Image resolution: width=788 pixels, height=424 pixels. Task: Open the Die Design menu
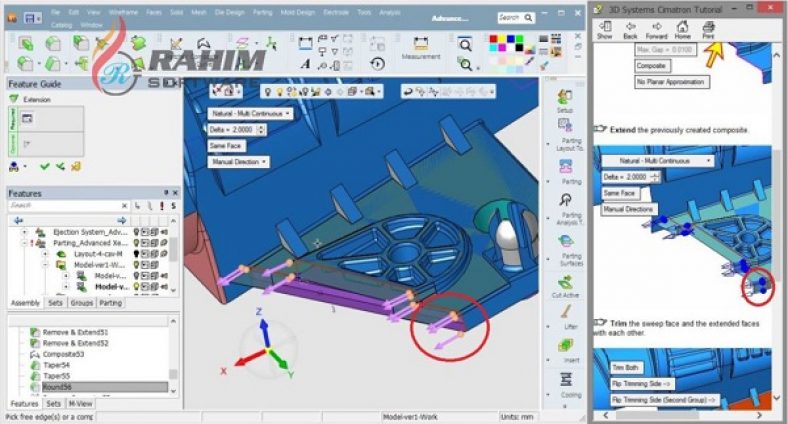pos(230,12)
